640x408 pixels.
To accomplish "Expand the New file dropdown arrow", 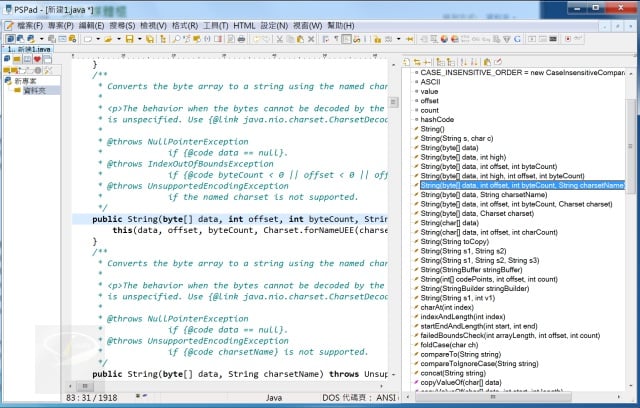I will coord(98,39).
